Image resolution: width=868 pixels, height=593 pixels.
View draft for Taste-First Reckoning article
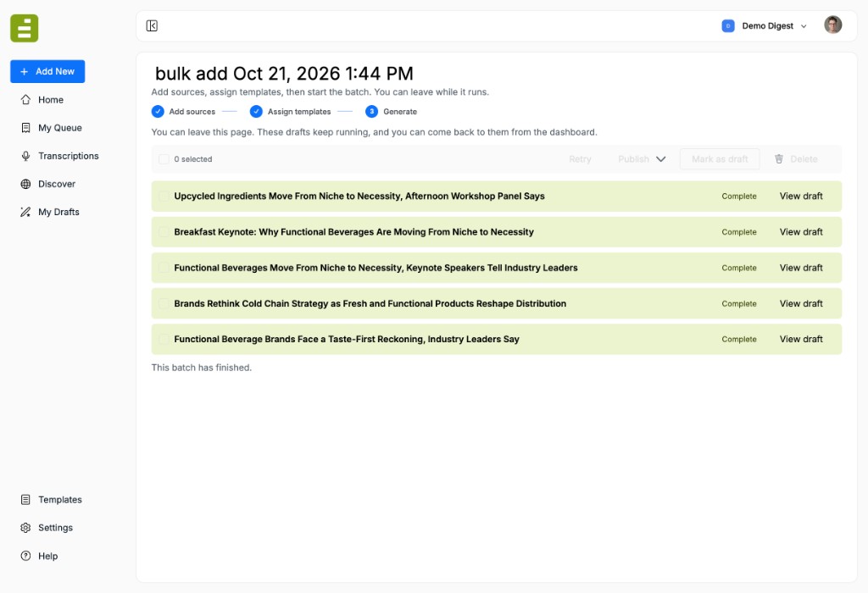tap(801, 339)
